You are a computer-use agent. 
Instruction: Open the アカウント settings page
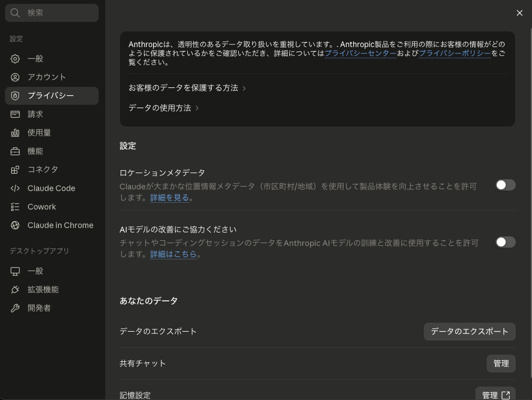(x=52, y=77)
